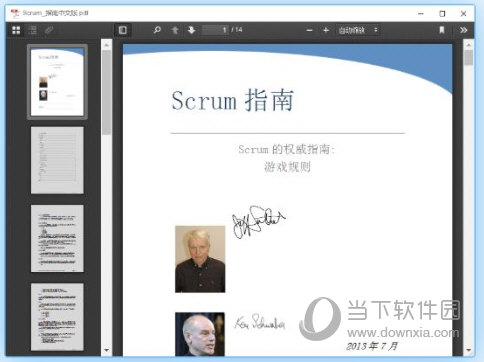Click the Ken Schwaber signature

coord(260,322)
